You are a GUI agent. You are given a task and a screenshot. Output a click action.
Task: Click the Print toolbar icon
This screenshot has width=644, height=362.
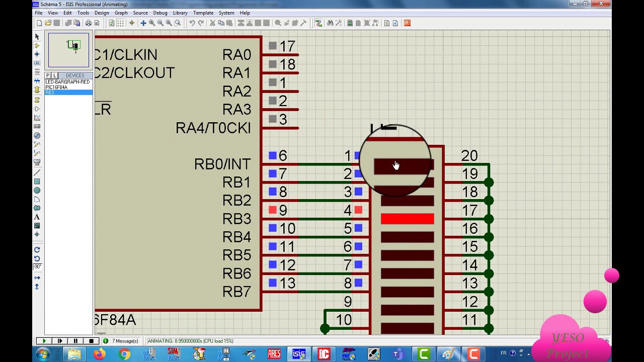click(89, 23)
